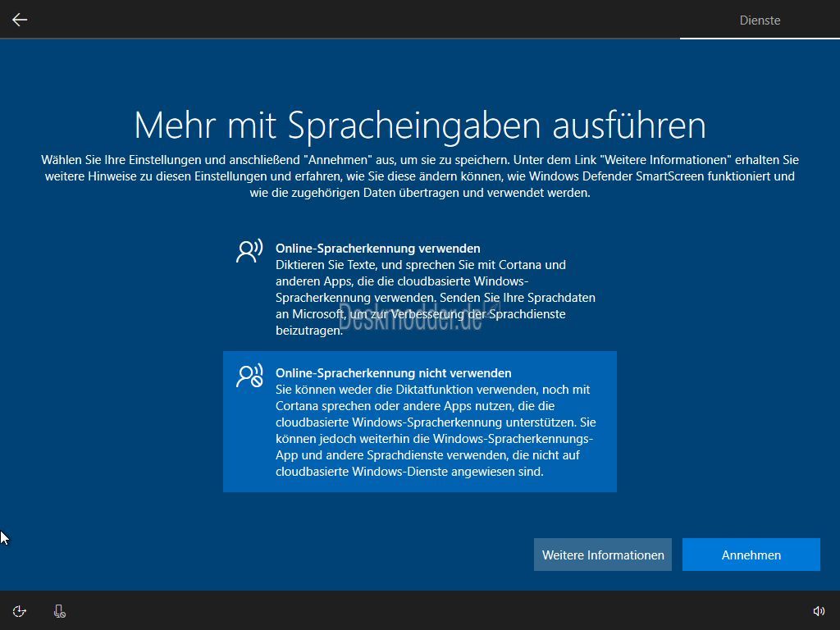Screen dimensions: 840x630
Task: Click the paragraph starting "Wählen Sie Ihre Einstellungen"
Action: (420, 176)
